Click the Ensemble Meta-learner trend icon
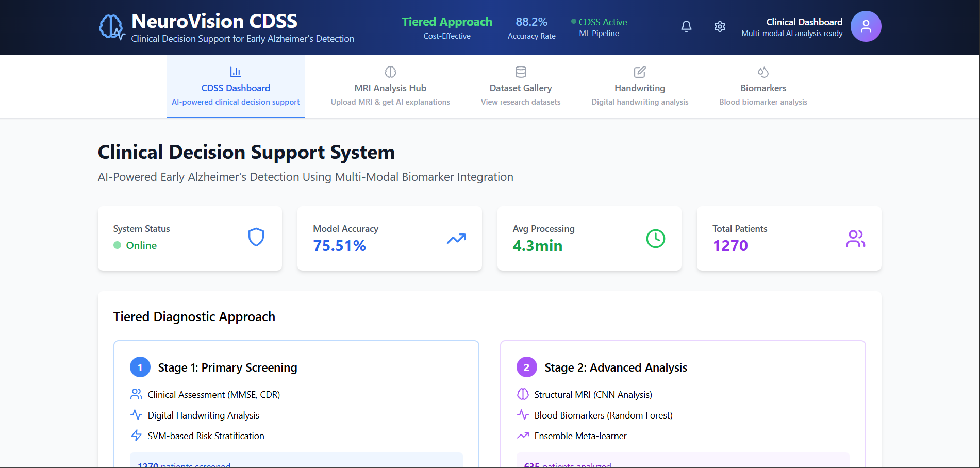980x468 pixels. point(523,436)
